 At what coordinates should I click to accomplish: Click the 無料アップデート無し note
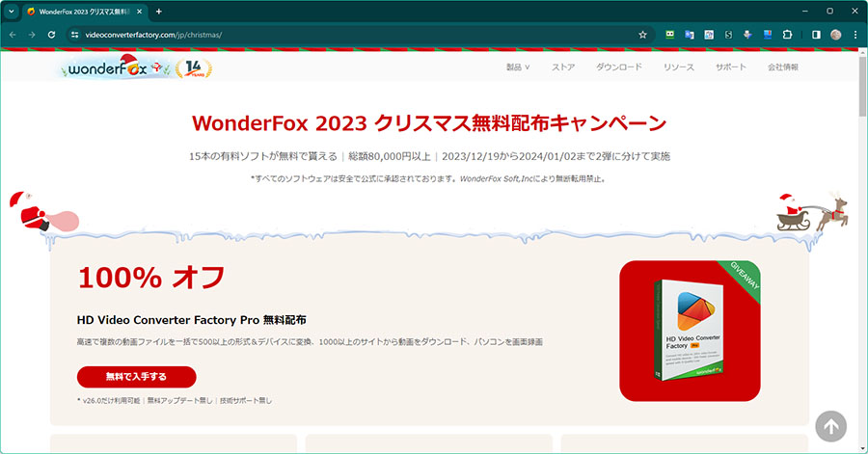180,400
